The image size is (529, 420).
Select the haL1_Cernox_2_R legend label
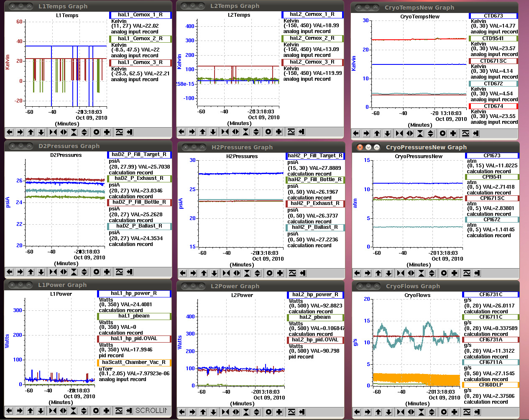pyautogui.click(x=141, y=38)
